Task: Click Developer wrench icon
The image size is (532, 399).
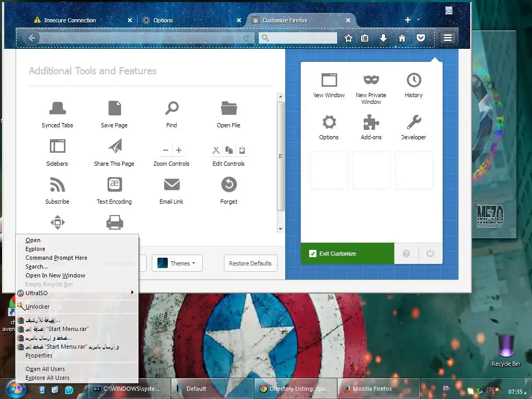Action: click(x=414, y=122)
